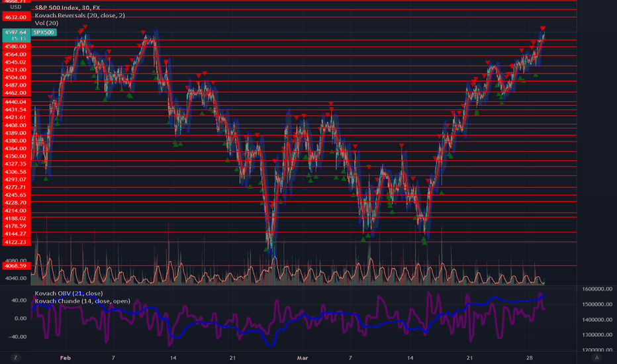Viewport: 617px width, 364px height.
Task: Click the 4564.00 price level label
Action: coord(16,54)
